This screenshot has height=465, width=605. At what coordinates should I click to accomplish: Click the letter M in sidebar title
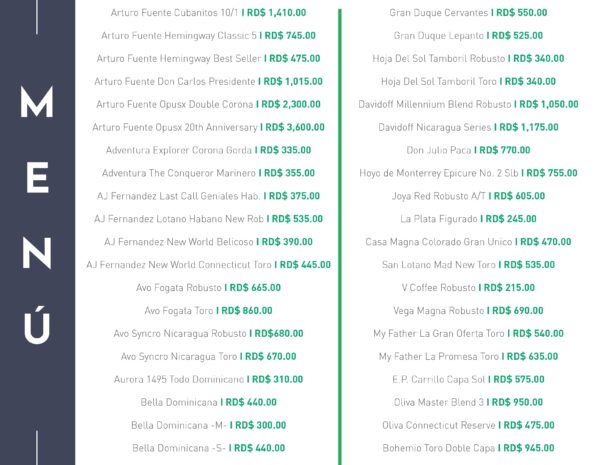point(37,101)
